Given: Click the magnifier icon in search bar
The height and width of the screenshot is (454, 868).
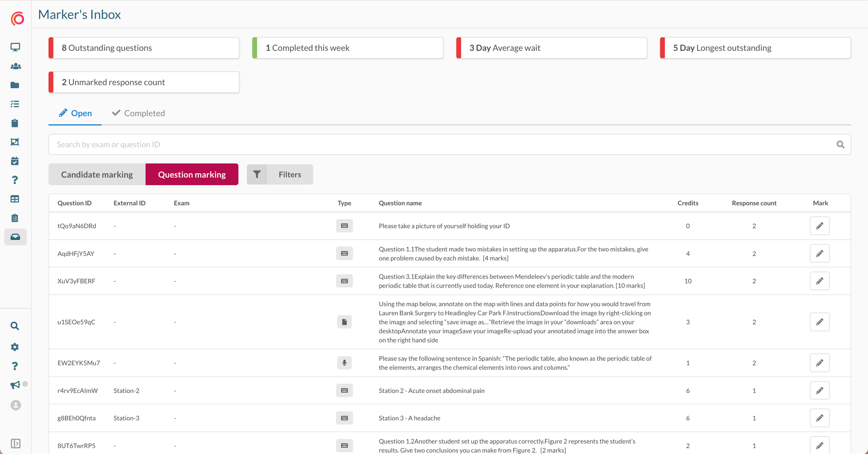Looking at the screenshot, I should coord(840,145).
